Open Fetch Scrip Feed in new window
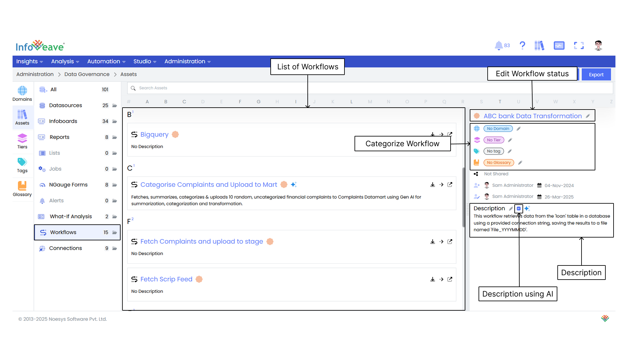This screenshot has height=364, width=628. pos(450,279)
